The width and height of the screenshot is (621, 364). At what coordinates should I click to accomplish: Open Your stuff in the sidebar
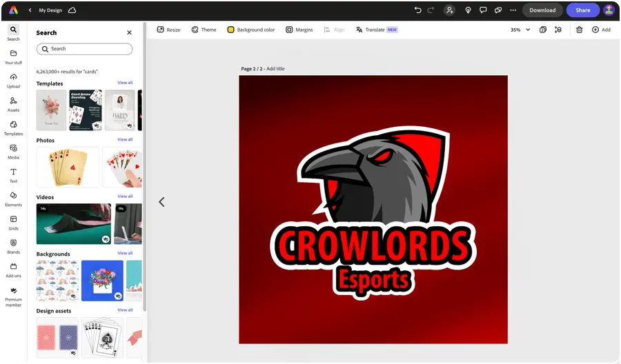(14, 57)
